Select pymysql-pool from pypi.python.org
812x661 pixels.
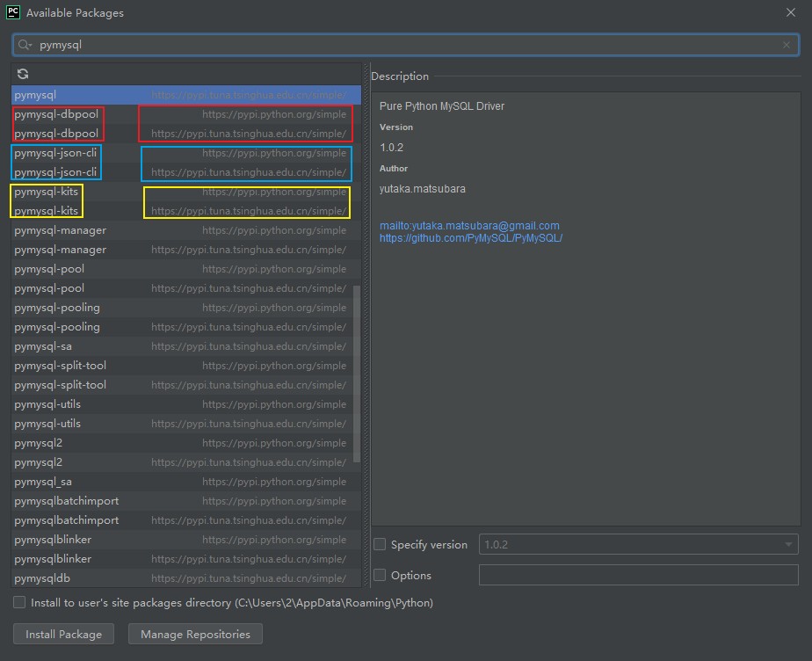click(186, 269)
